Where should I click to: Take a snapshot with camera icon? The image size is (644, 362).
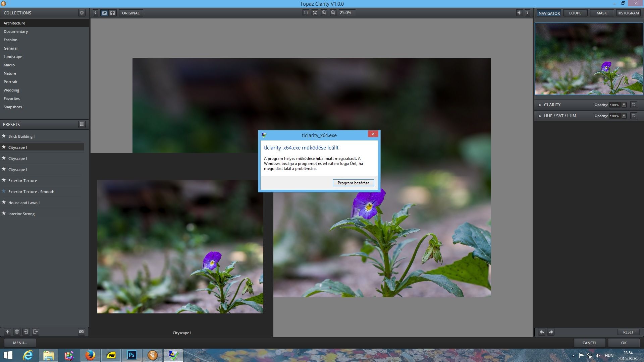tap(81, 332)
